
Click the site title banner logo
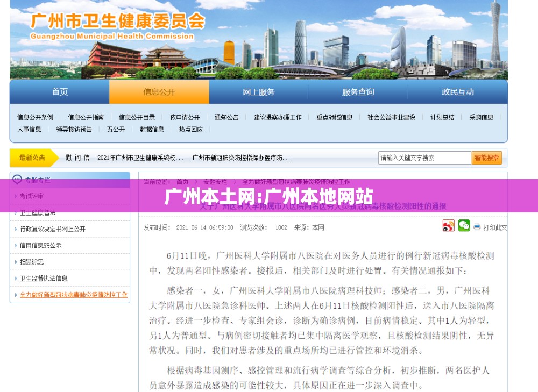pyautogui.click(x=117, y=26)
